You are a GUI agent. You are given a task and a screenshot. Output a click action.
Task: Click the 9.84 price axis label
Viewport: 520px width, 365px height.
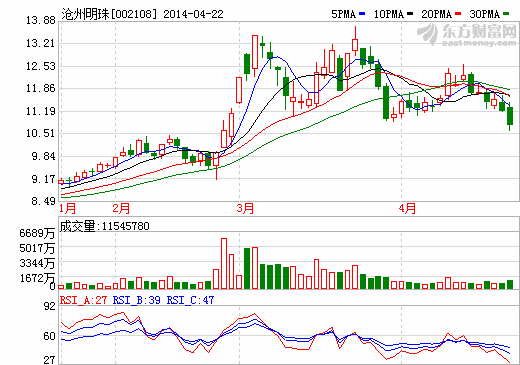[x=43, y=156]
